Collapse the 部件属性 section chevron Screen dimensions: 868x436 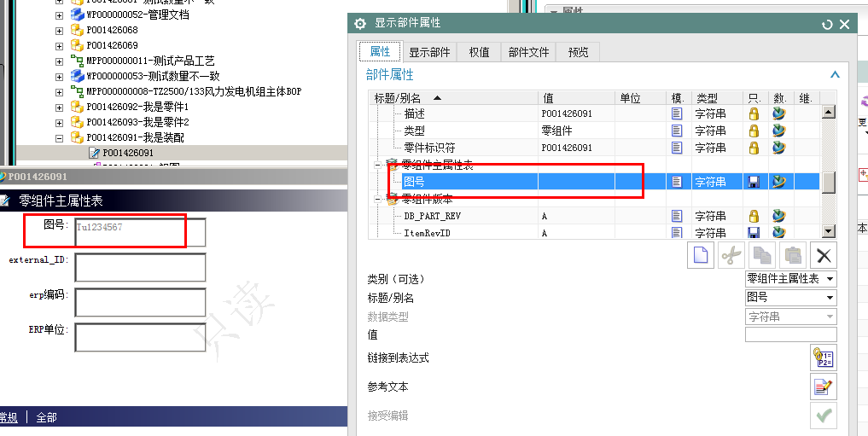[x=835, y=75]
